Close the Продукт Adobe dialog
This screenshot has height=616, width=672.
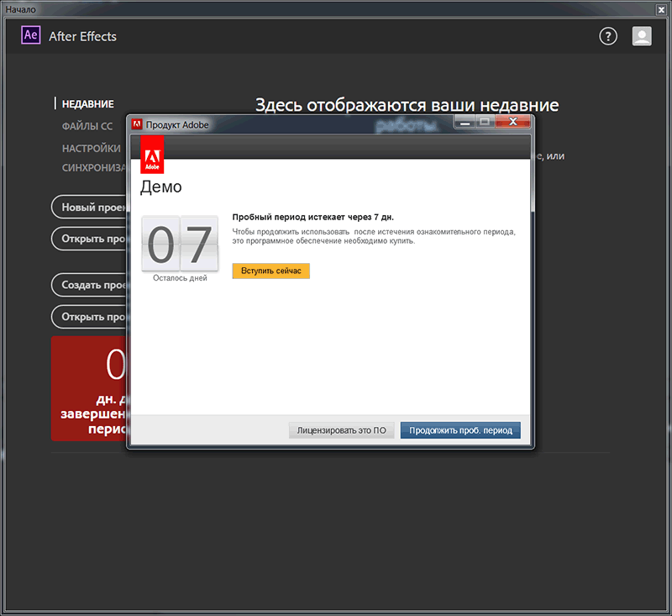point(512,122)
